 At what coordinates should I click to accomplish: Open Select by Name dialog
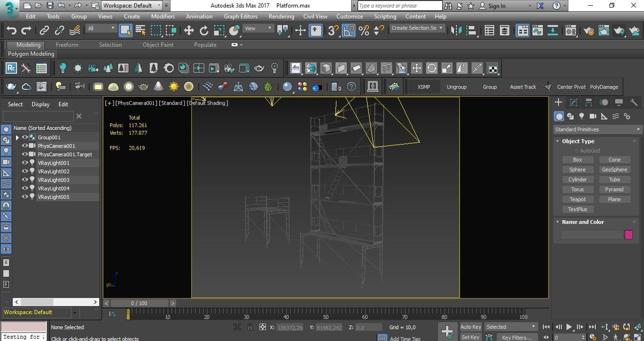point(140,31)
